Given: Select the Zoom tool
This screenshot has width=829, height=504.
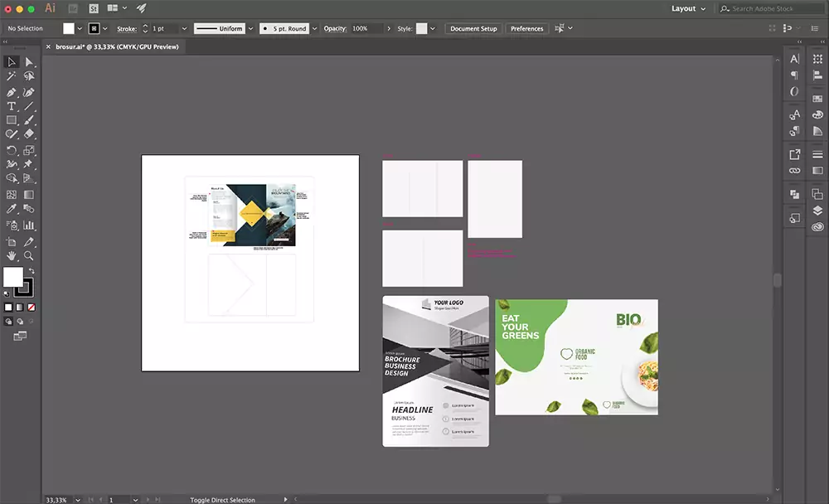Looking at the screenshot, I should pyautogui.click(x=27, y=255).
